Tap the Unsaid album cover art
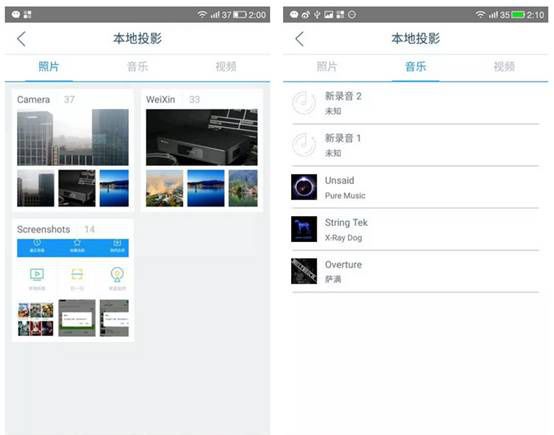 [x=304, y=187]
